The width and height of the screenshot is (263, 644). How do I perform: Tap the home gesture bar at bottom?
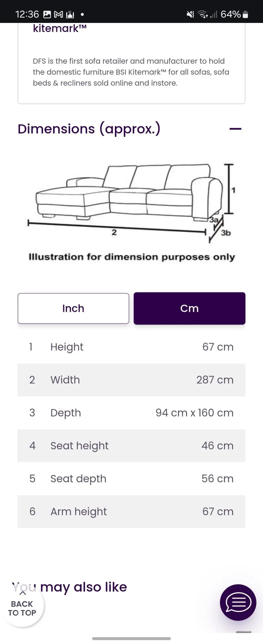(131, 638)
